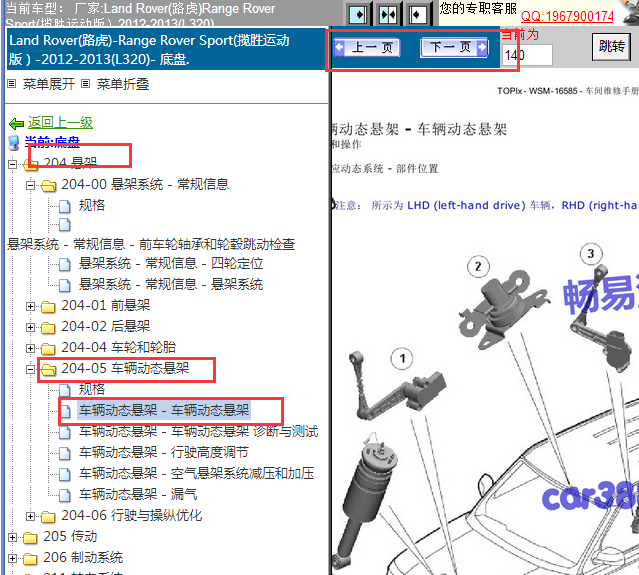
Task: Click the 204-00 悬架系统 folder icon
Action: 48,186
